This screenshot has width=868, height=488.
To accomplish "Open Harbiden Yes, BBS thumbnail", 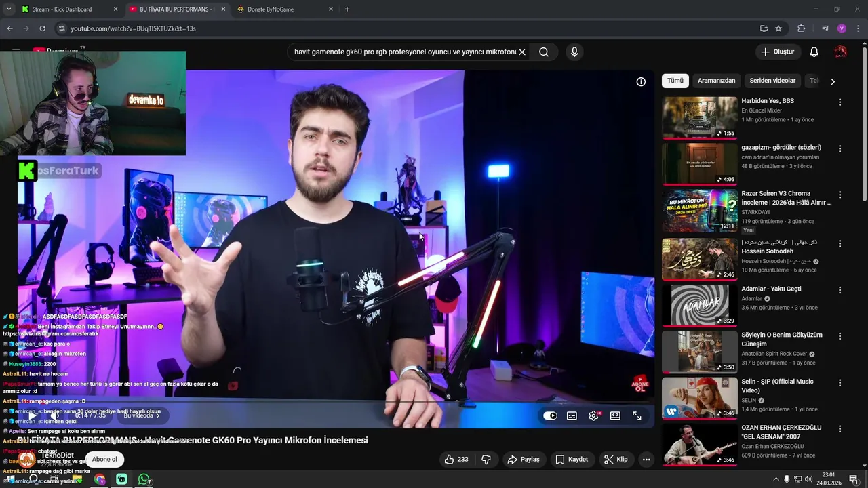I will point(699,117).
